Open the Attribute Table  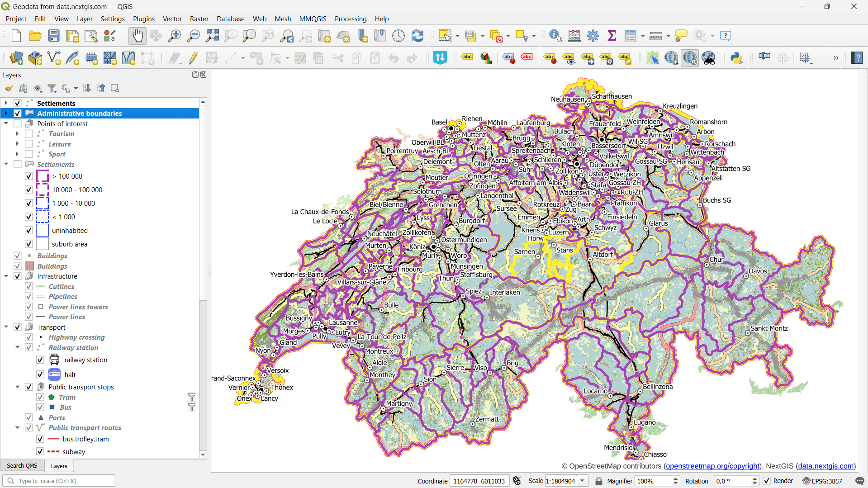click(x=631, y=36)
